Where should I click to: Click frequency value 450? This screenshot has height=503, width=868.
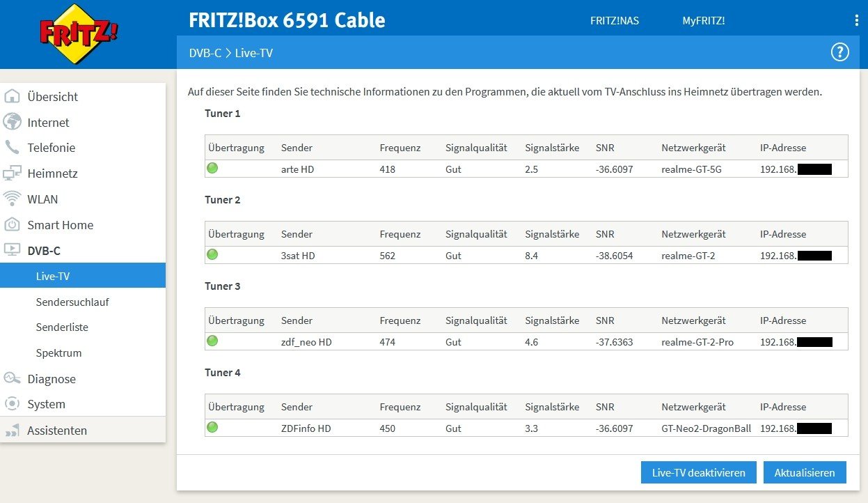(x=388, y=428)
